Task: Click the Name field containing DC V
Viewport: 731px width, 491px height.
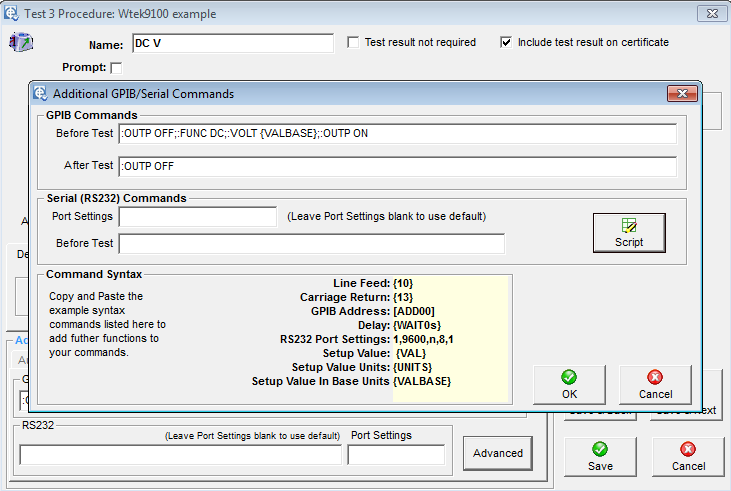Action: tap(232, 44)
